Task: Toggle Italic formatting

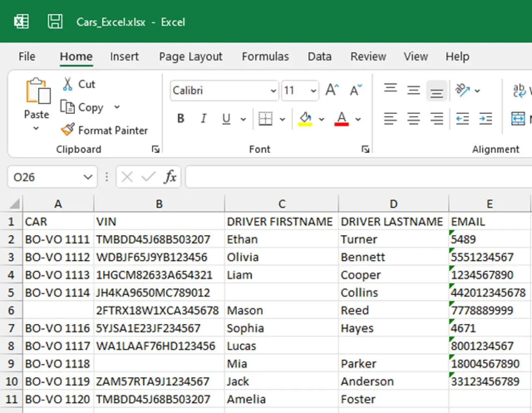Action: 203,119
